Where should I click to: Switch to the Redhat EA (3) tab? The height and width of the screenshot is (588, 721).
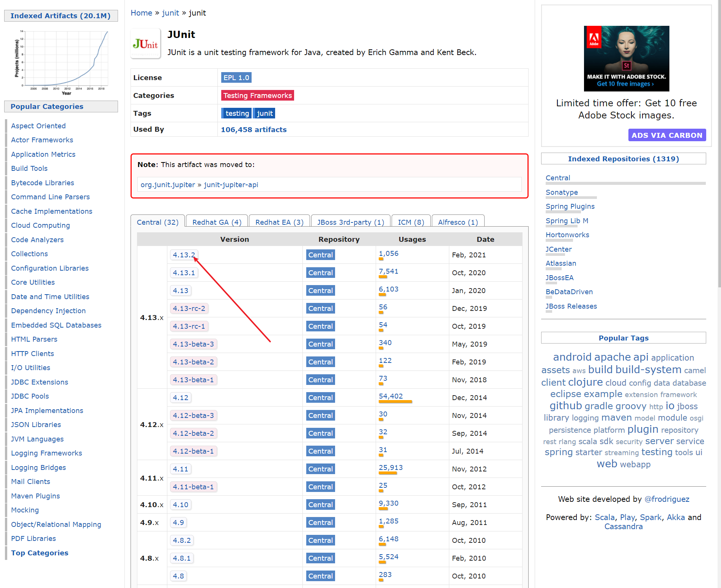click(x=279, y=222)
